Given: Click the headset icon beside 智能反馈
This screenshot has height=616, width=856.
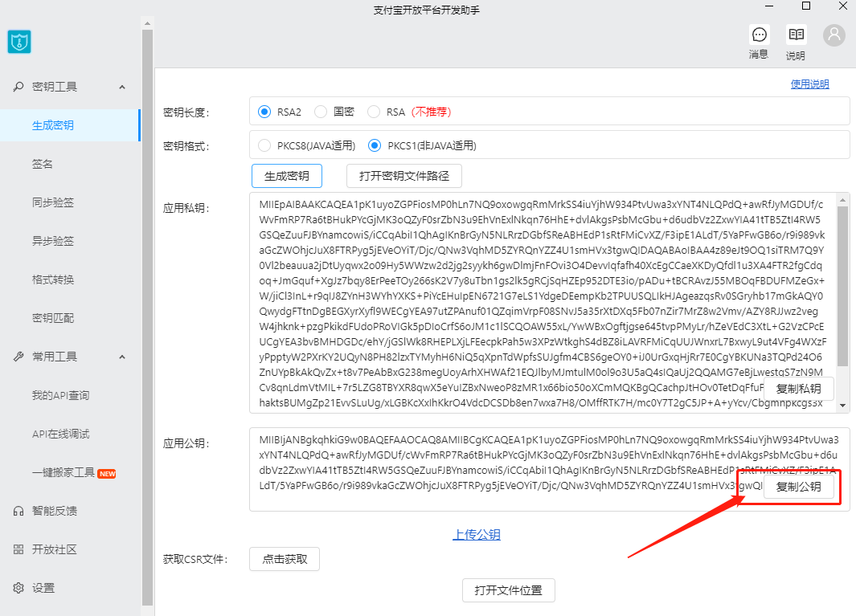Looking at the screenshot, I should (x=18, y=512).
